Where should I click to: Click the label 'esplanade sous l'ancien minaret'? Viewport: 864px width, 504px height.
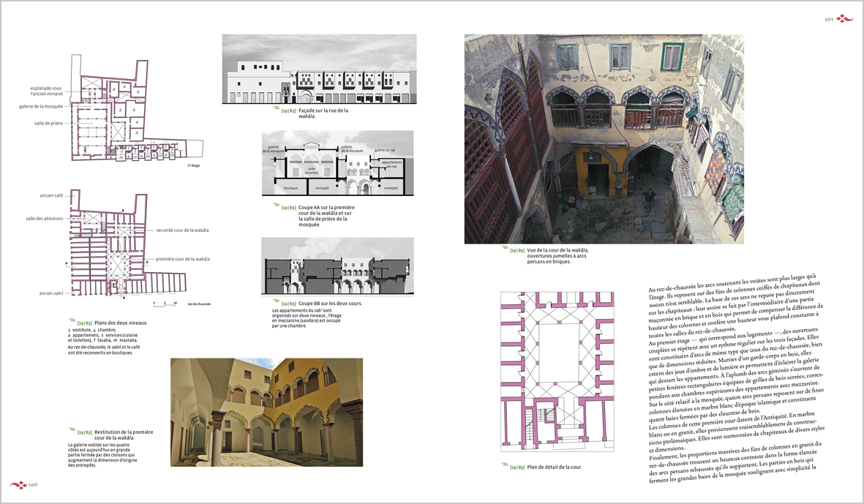pos(47,91)
